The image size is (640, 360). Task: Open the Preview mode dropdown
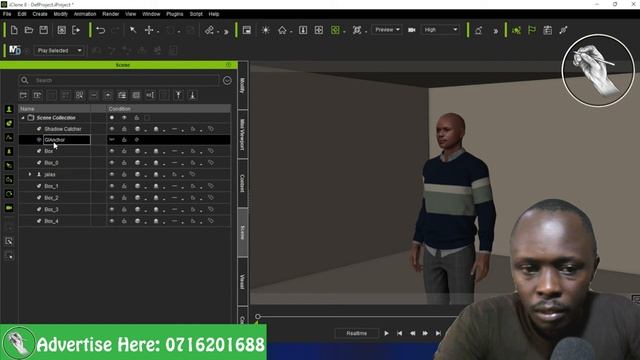click(387, 30)
